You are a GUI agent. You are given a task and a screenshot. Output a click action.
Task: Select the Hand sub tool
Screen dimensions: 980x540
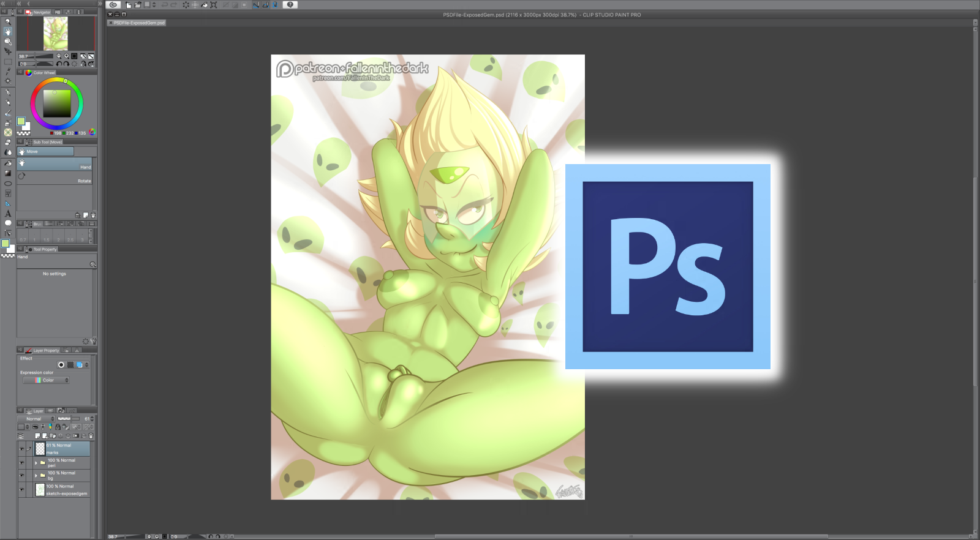(x=55, y=164)
